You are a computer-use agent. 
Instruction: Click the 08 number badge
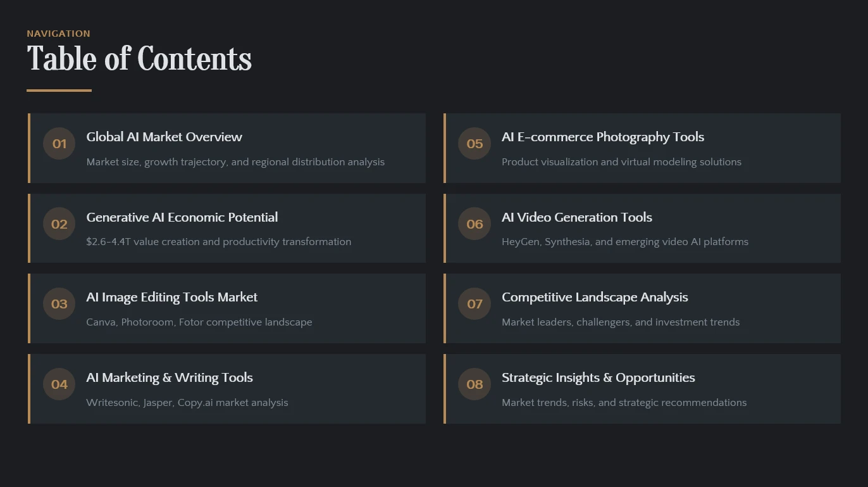tap(474, 384)
